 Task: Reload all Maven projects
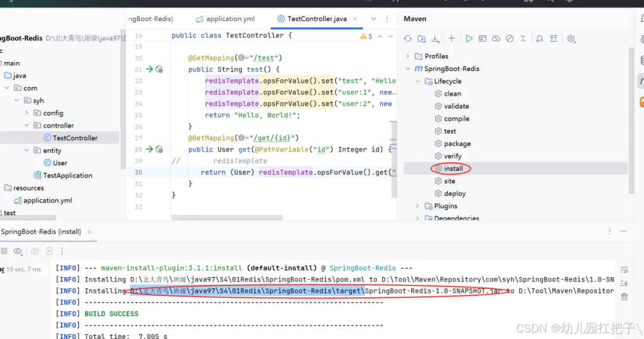click(x=407, y=39)
